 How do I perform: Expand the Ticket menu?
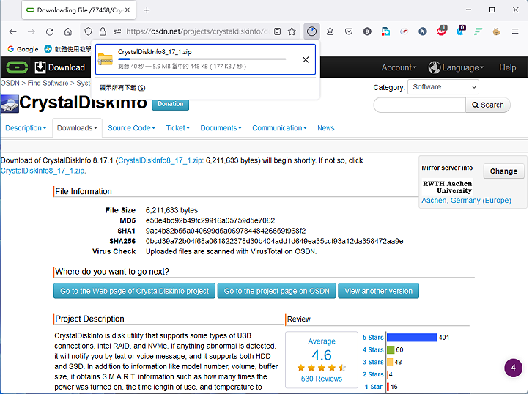[178, 128]
